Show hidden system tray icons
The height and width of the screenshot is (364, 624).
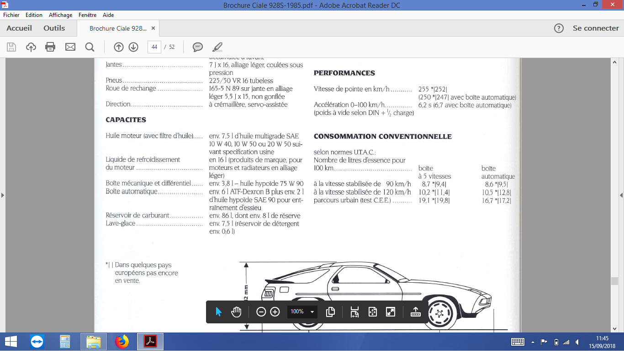click(x=532, y=342)
